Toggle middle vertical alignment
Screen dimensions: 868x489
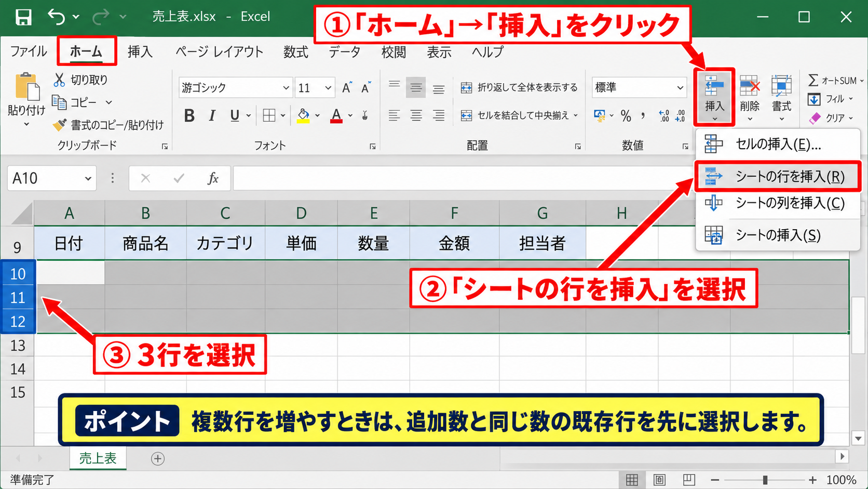pyautogui.click(x=416, y=87)
